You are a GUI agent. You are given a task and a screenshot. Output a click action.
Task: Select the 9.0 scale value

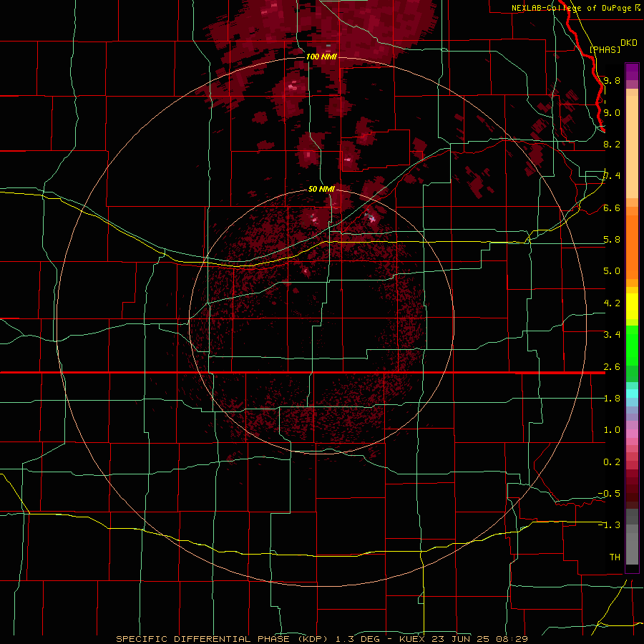pyautogui.click(x=612, y=112)
